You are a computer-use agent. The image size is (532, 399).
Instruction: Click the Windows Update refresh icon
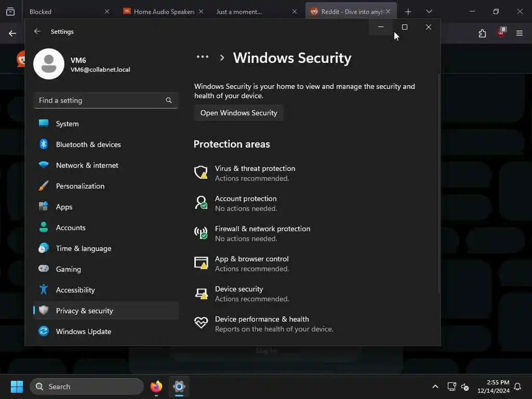(44, 331)
